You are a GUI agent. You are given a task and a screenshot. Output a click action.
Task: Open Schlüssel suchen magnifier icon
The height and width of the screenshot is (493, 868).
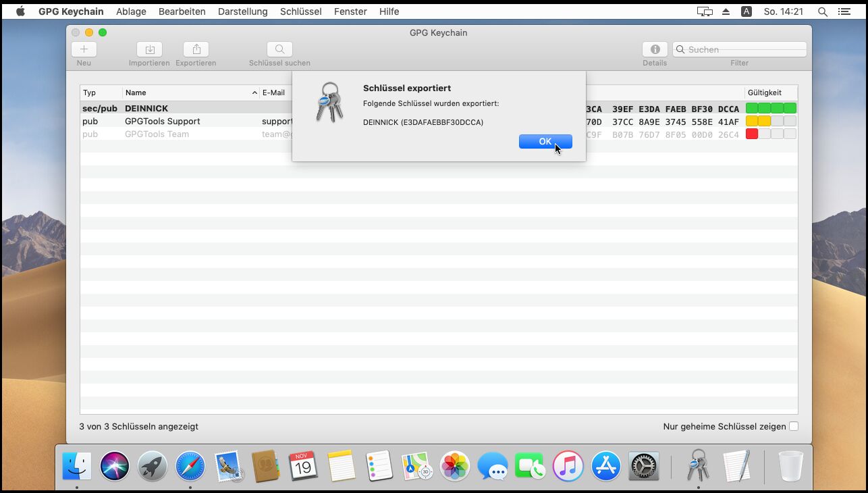pyautogui.click(x=279, y=49)
